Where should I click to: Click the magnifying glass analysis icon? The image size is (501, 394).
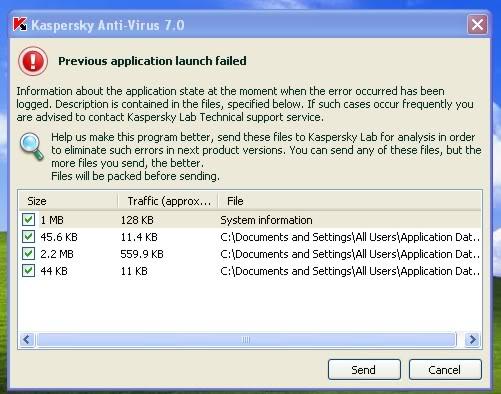pos(32,146)
